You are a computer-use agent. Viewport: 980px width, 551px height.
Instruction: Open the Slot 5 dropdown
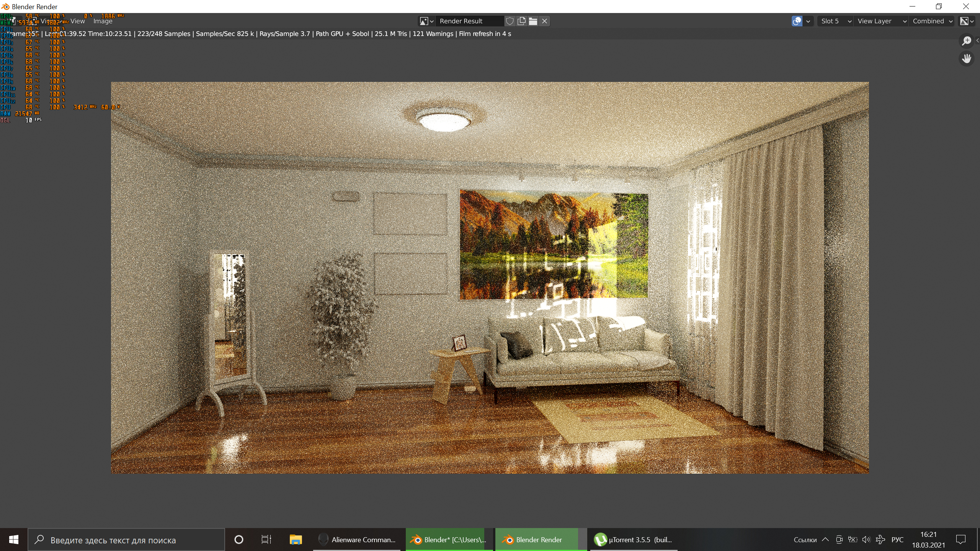(836, 21)
